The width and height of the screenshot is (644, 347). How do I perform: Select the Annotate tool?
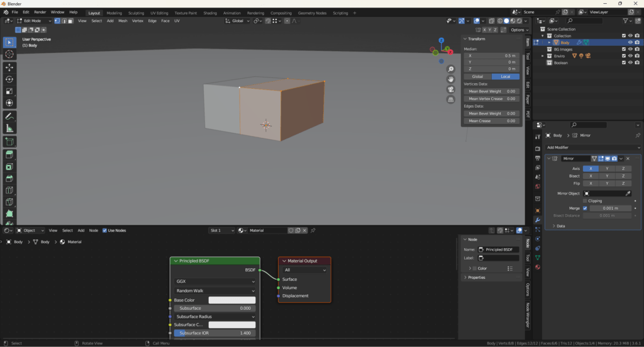click(x=9, y=117)
